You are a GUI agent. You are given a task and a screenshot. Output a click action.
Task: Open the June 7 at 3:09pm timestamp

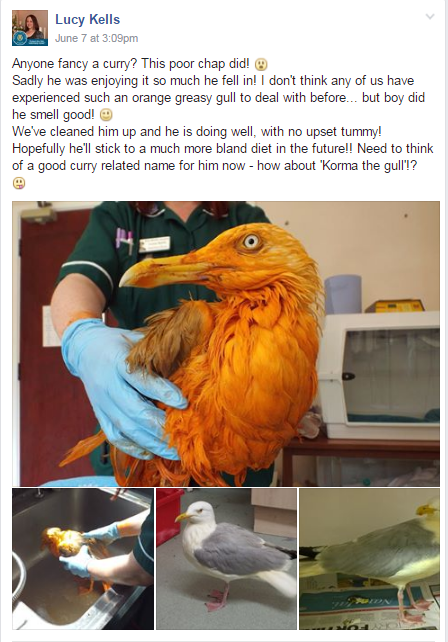pyautogui.click(x=96, y=38)
